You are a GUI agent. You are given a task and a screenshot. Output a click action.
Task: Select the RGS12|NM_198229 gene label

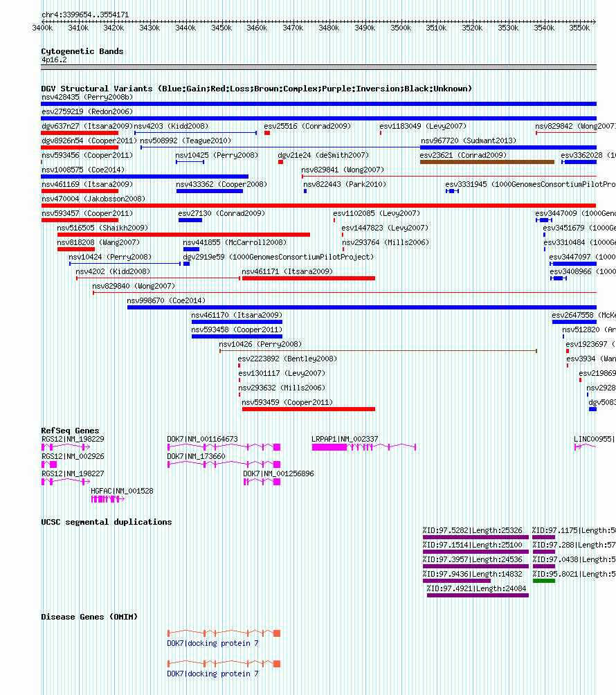73,440
